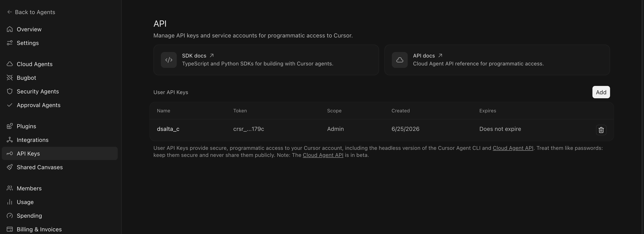The image size is (644, 234).
Task: Click the API page title
Action: [x=160, y=24]
